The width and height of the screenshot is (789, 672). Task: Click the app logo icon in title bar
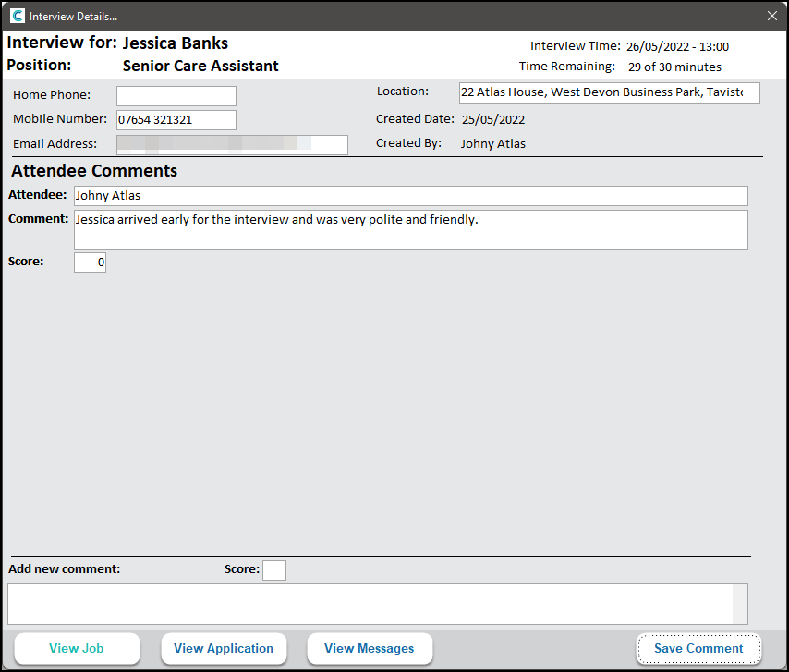coord(17,16)
